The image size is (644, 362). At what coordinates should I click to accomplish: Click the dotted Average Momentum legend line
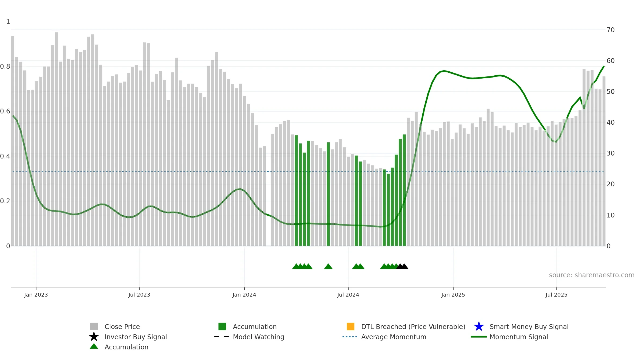pos(350,337)
